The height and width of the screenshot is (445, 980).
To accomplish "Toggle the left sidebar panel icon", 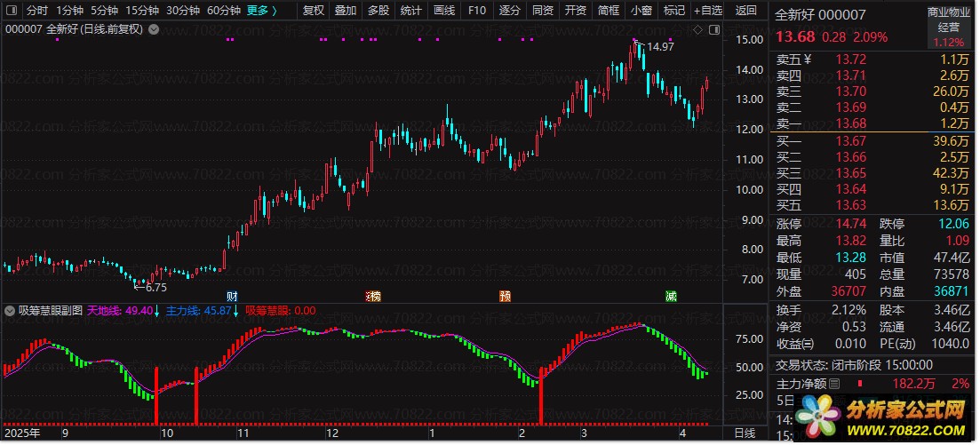I will click(13, 10).
